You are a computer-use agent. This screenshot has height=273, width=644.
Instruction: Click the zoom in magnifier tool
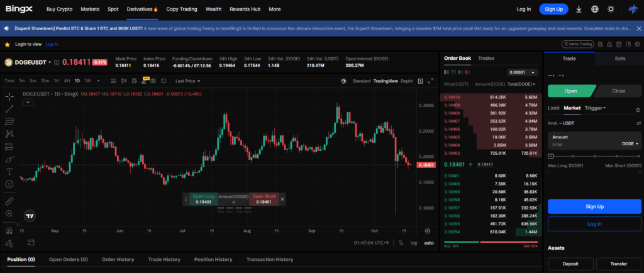point(9,214)
